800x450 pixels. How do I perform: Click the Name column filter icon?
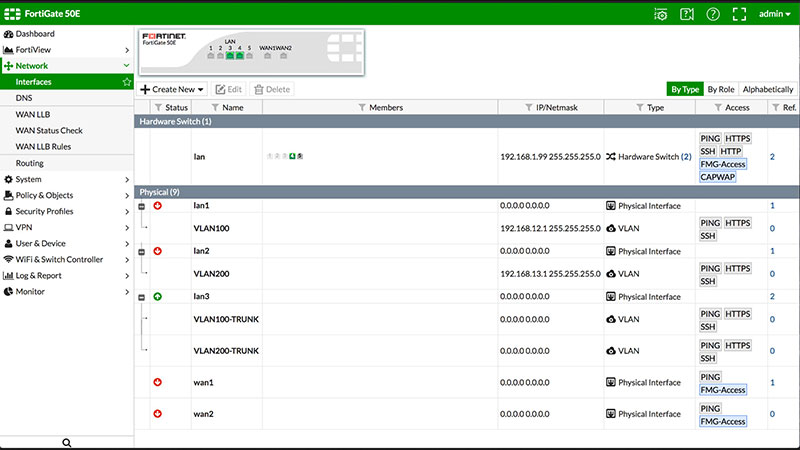pyautogui.click(x=215, y=108)
